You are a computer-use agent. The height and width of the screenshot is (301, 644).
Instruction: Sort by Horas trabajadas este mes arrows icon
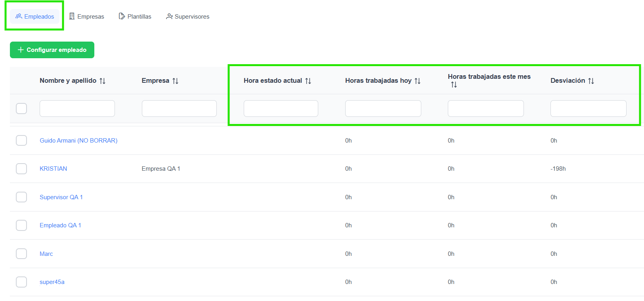tap(454, 85)
